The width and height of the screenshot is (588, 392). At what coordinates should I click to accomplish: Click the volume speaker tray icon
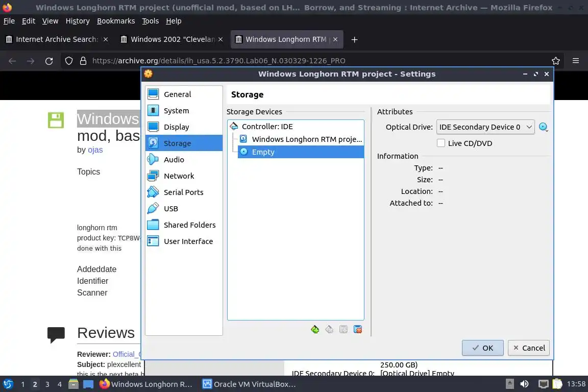coord(525,384)
